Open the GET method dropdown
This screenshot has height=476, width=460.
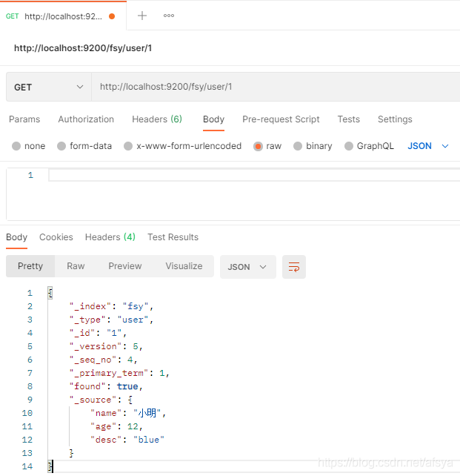(x=48, y=87)
